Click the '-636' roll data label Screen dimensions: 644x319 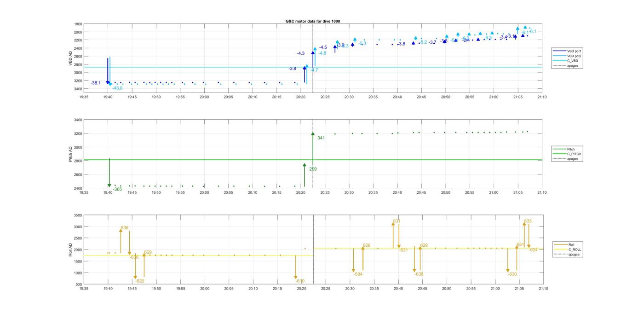coord(134,257)
